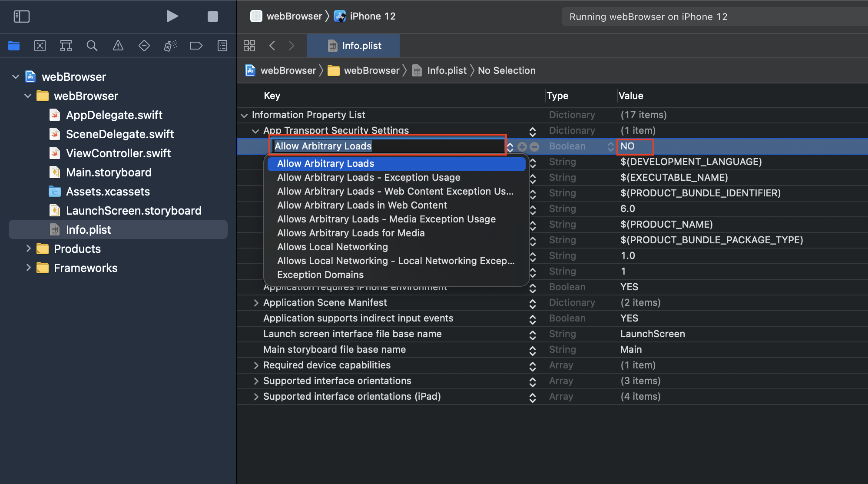Collapse the webBrowser group folder
This screenshot has height=484, width=868.
(28, 96)
